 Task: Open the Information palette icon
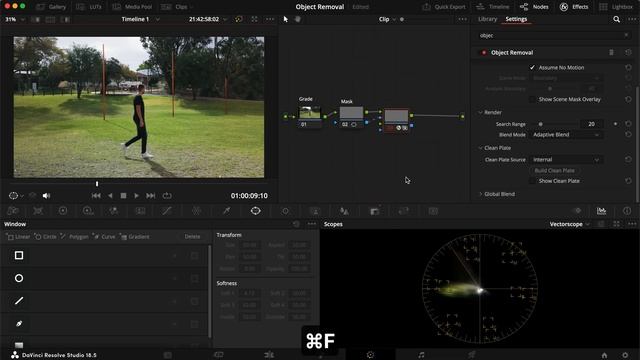pos(627,211)
